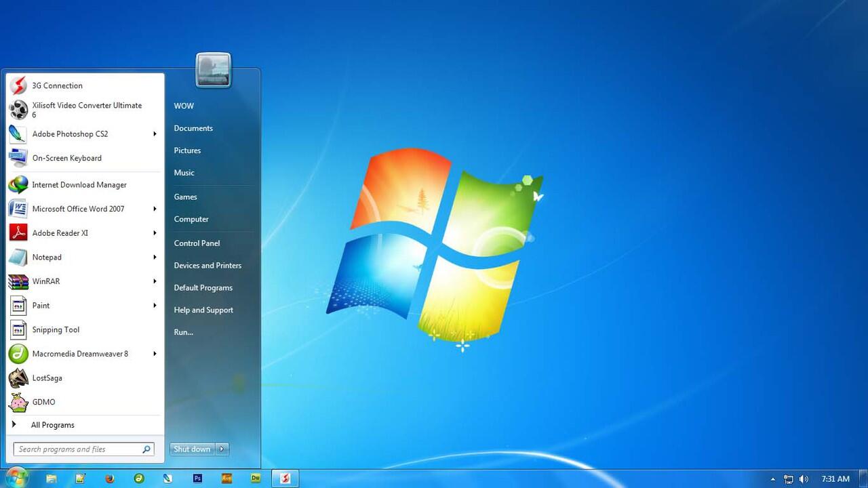The height and width of the screenshot is (488, 868).
Task: Expand Adobe Photoshop CS2 jump list arrow
Action: pos(155,134)
